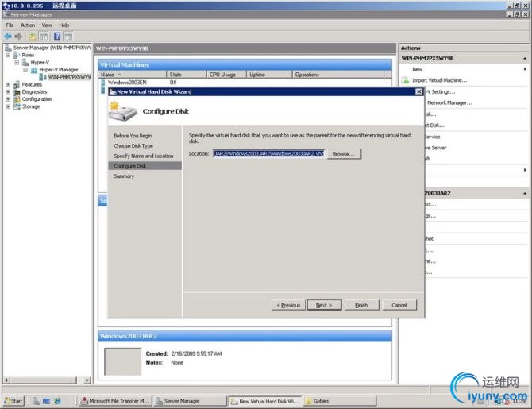Click the Back arrow toolbar icon
This screenshot has width=532, height=409.
(8, 37)
